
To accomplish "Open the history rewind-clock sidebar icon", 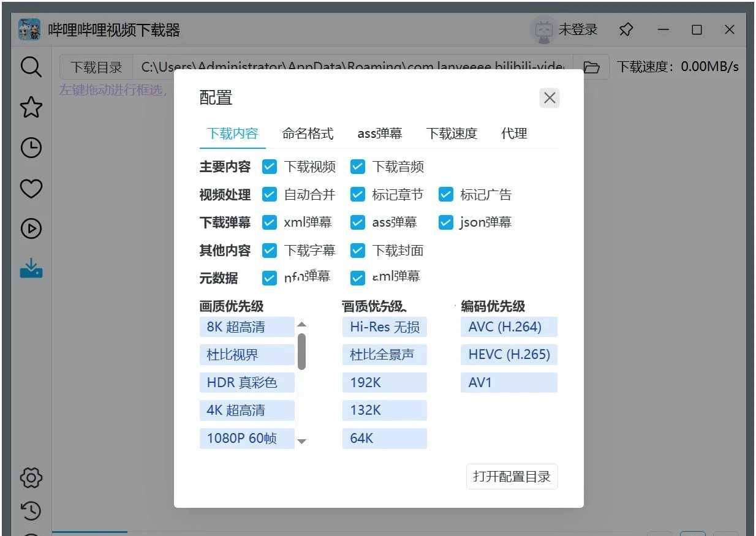I will tap(31, 510).
